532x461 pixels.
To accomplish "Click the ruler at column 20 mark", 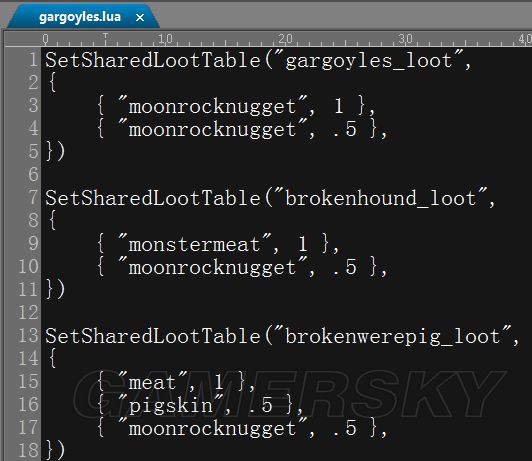I will (x=285, y=39).
